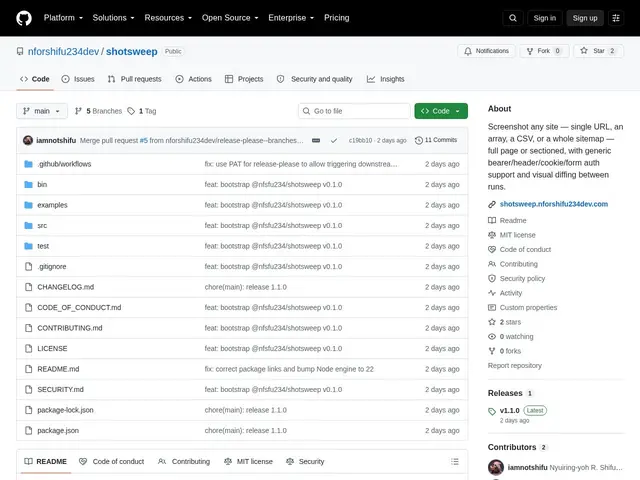
Task: Click the fork icon beside 0 forks
Action: (x=492, y=351)
